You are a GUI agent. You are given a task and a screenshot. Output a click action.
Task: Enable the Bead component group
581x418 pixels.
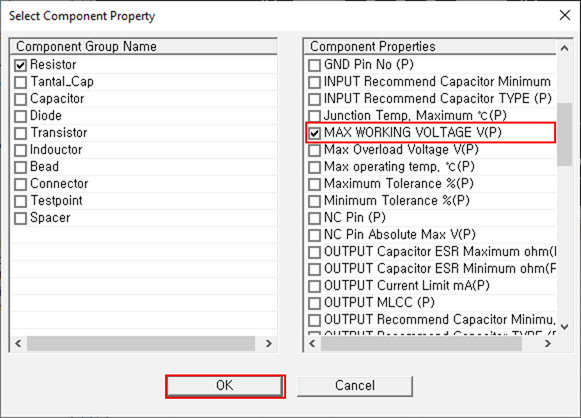[20, 167]
